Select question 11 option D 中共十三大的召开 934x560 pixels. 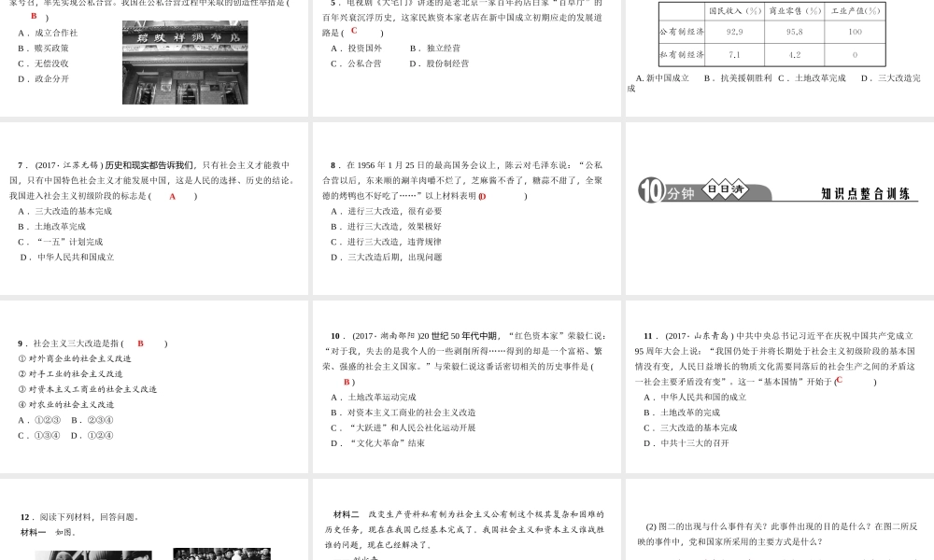686,443
